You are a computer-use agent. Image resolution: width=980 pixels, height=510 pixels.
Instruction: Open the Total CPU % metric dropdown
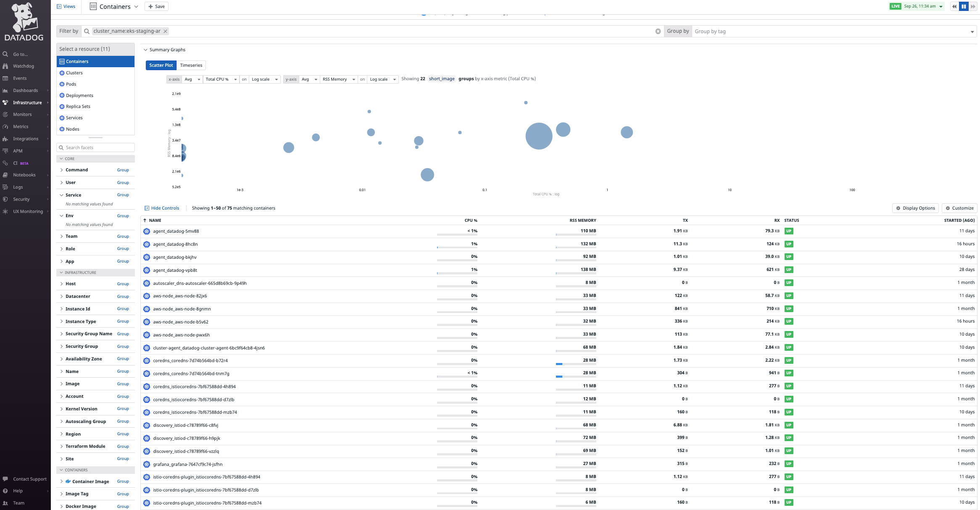click(x=221, y=79)
